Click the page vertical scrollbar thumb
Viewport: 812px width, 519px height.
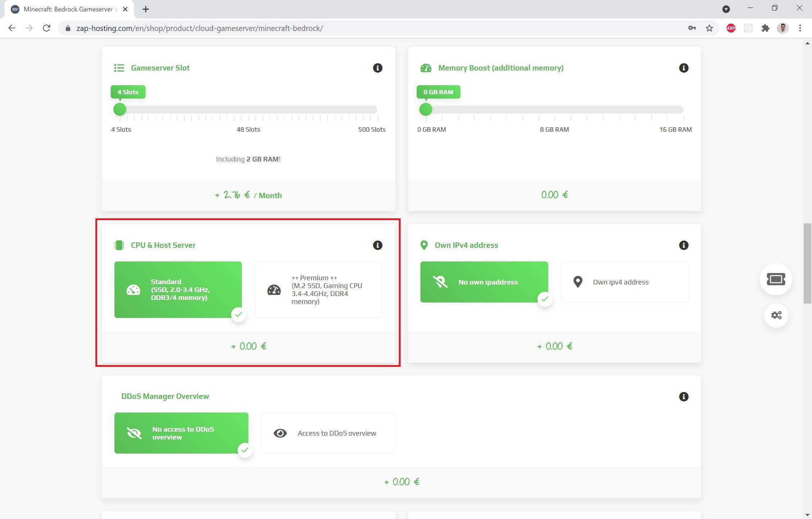(807, 264)
